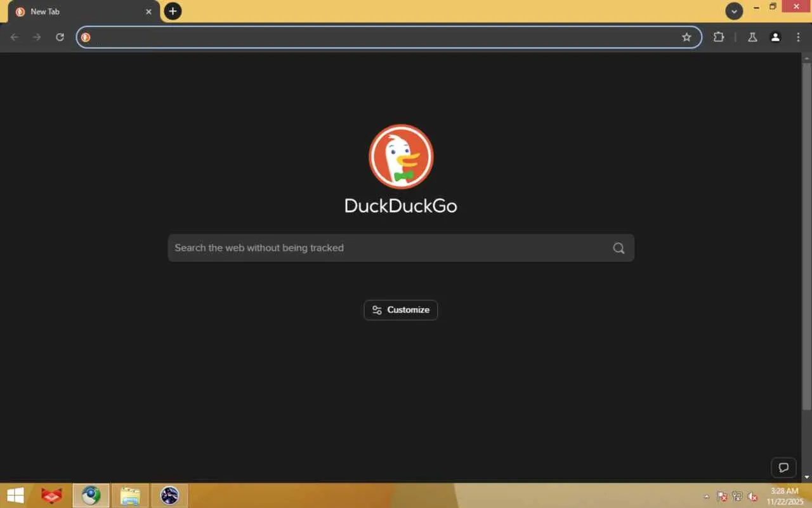Click the muted volume speaker icon
812x508 pixels.
pyautogui.click(x=753, y=497)
